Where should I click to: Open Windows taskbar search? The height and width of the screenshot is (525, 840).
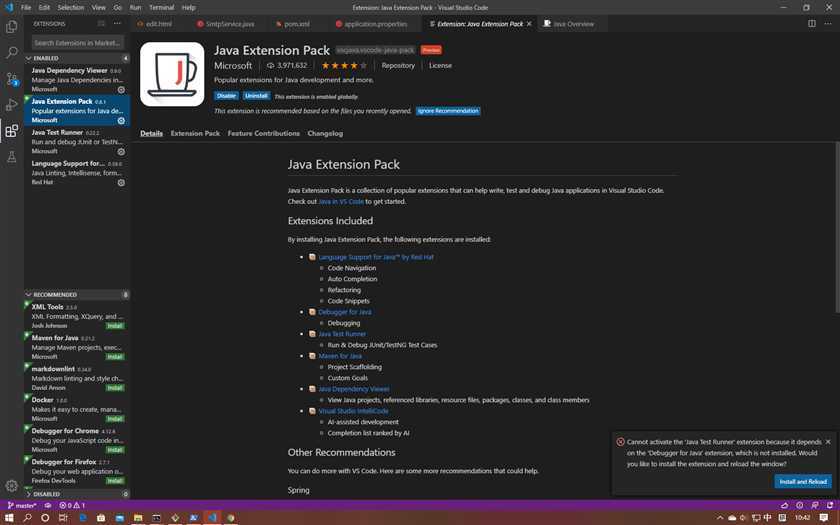pos(27,518)
